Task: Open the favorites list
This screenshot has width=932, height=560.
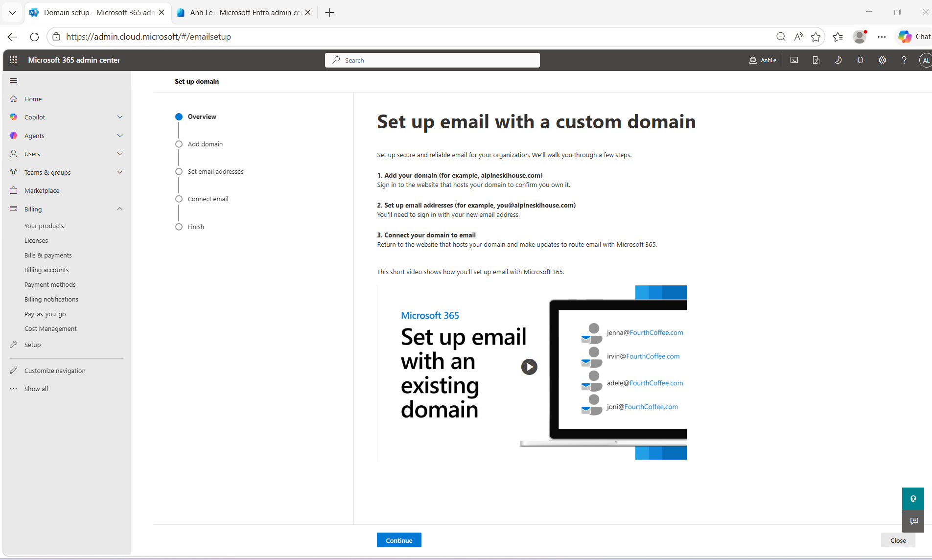Action: (838, 37)
